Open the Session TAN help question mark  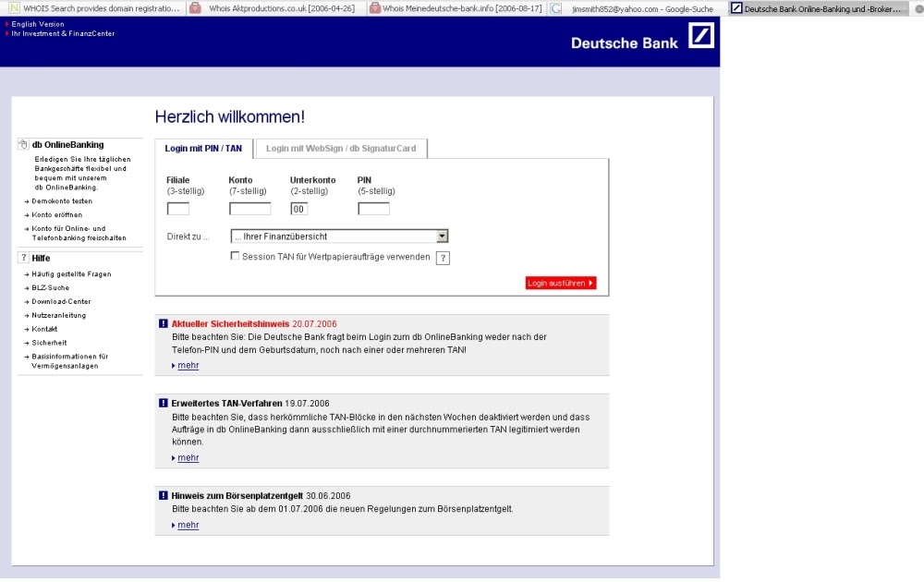[443, 258]
